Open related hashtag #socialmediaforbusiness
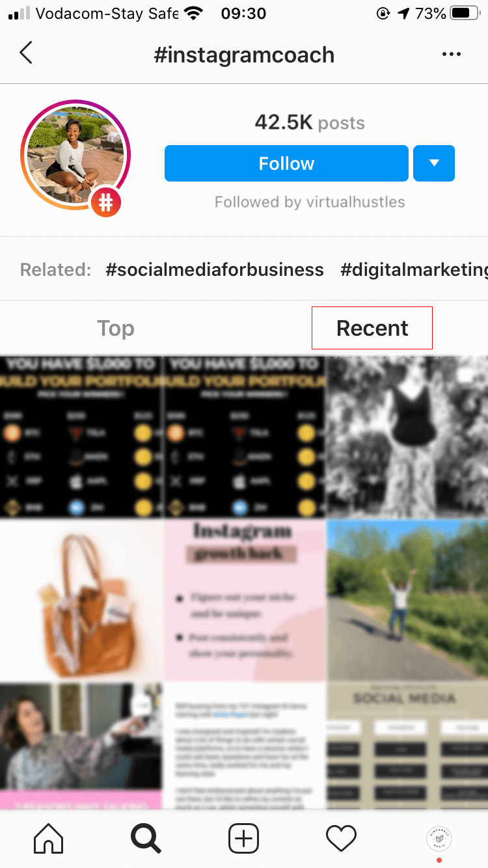 (x=215, y=269)
